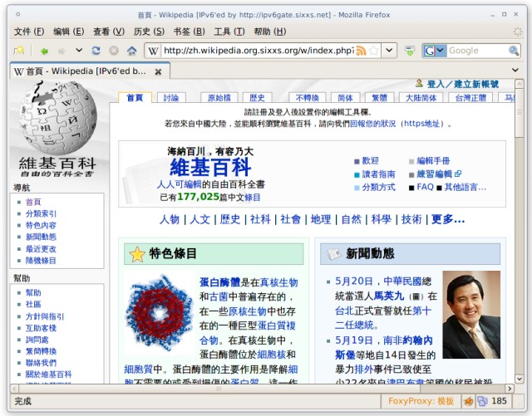Open 分類索引 in navigation sidebar
This screenshot has width=532, height=416.
[x=41, y=213]
